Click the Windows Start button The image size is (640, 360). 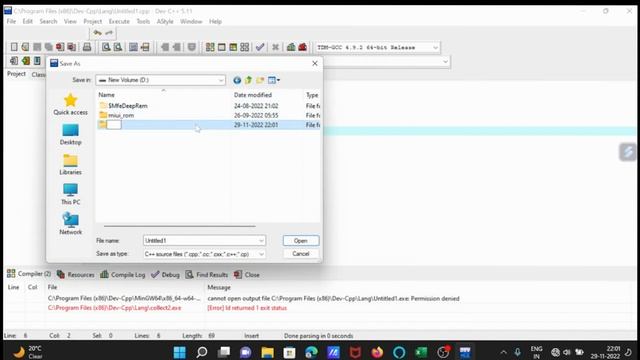click(180, 352)
